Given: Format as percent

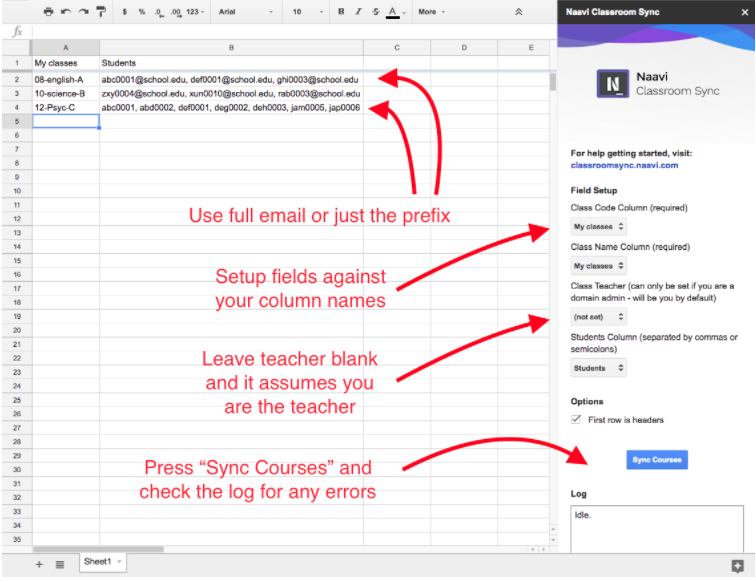Looking at the screenshot, I should (x=142, y=12).
